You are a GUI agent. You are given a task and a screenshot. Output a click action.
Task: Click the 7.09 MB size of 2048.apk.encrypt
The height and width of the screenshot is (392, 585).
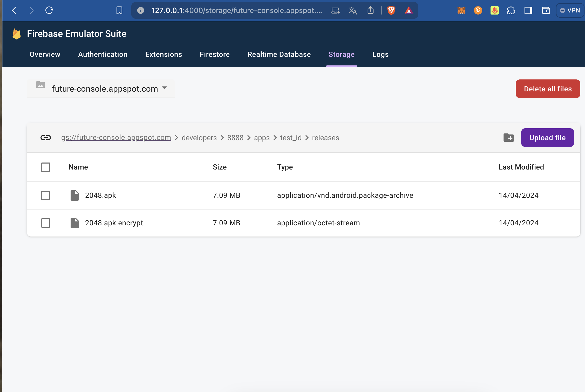(x=227, y=223)
